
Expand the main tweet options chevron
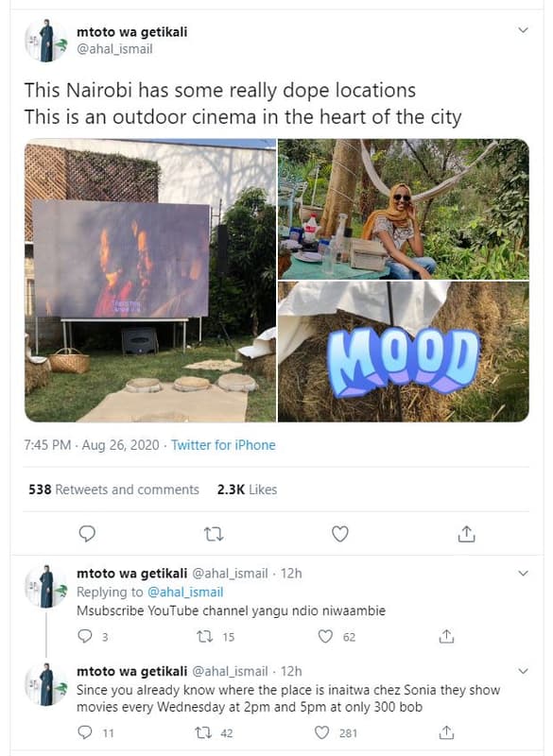tap(523, 30)
